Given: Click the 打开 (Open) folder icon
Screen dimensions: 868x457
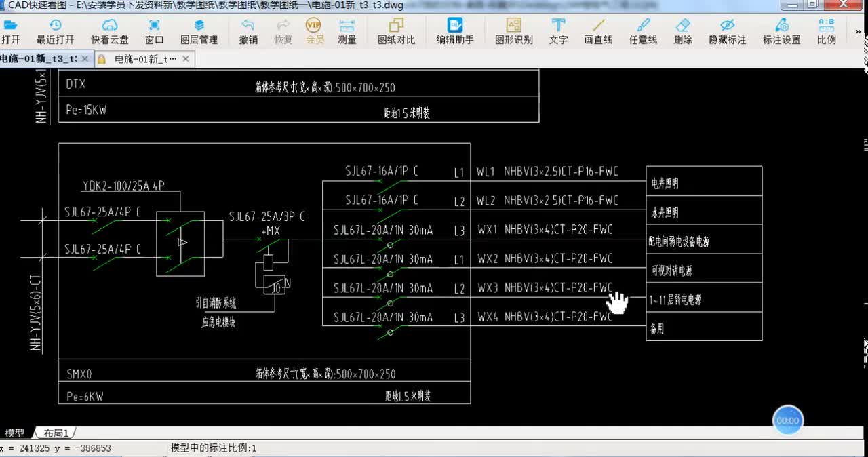Looking at the screenshot, I should pos(10,26).
